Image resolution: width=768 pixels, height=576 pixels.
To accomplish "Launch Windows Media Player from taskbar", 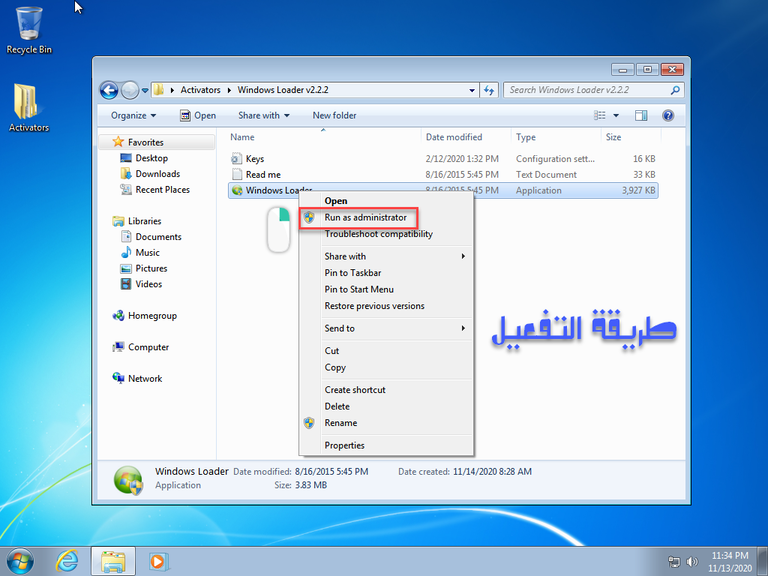I will click(x=158, y=561).
